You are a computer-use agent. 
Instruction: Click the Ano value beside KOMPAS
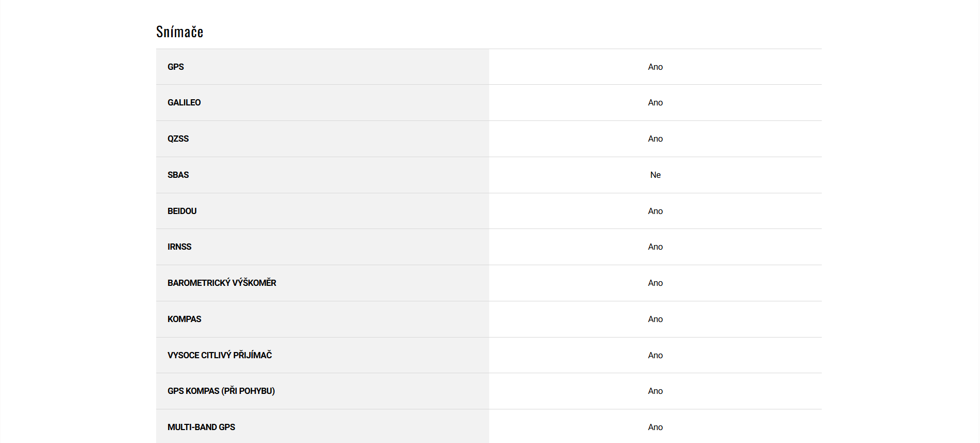click(655, 319)
